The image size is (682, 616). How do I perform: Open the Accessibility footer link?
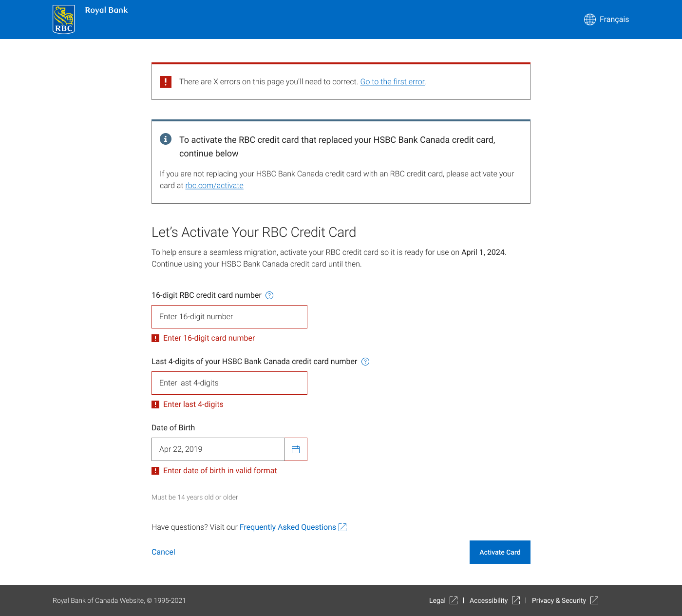click(489, 600)
